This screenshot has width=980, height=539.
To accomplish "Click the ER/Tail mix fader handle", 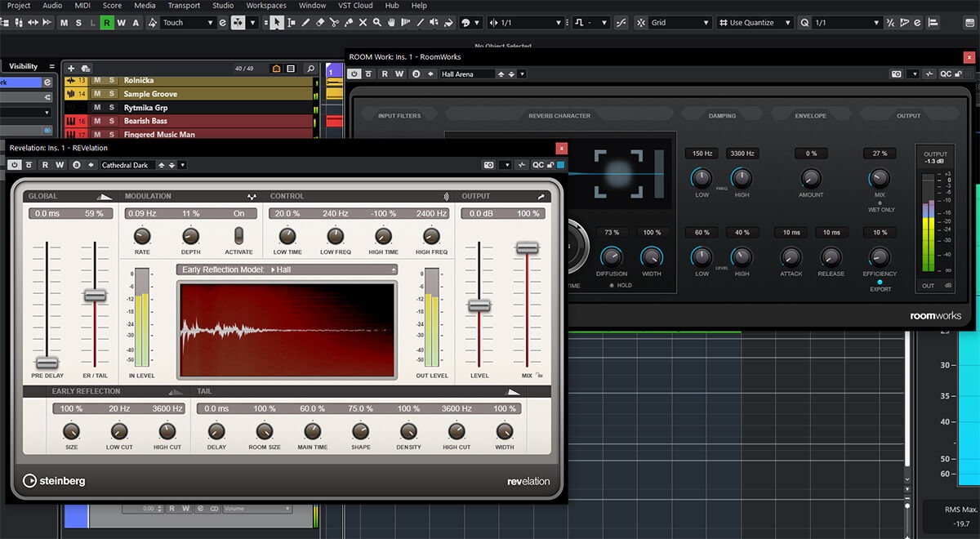I will coord(96,296).
